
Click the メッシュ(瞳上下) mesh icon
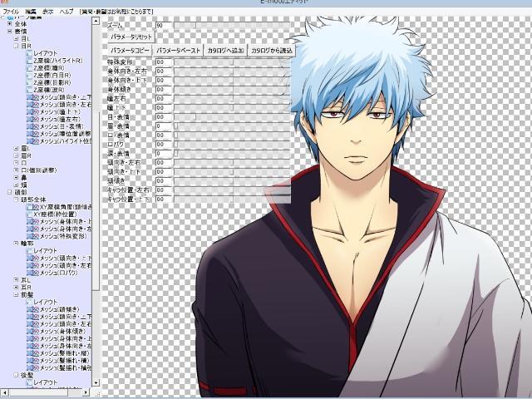point(33,112)
